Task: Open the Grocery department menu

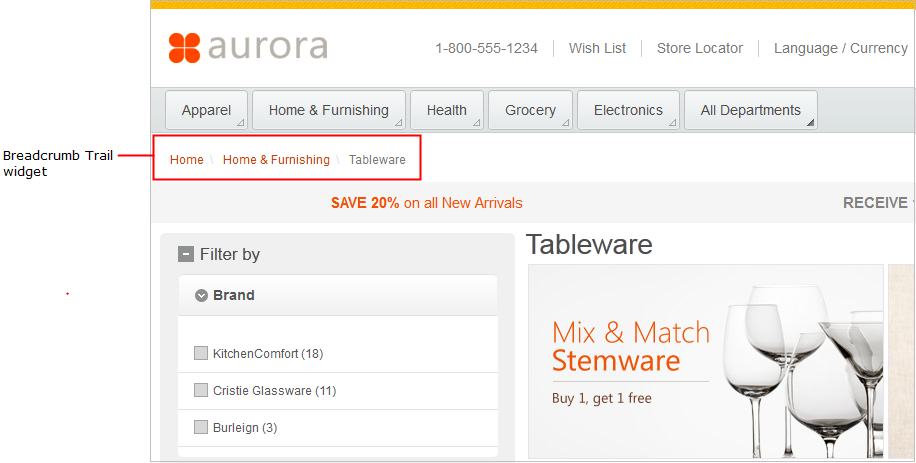Action: 530,110
